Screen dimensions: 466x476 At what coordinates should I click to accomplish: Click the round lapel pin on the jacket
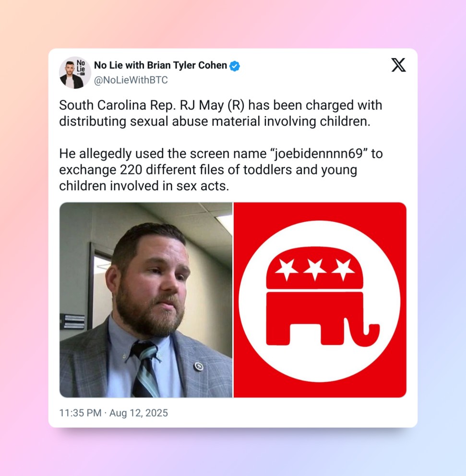198,366
